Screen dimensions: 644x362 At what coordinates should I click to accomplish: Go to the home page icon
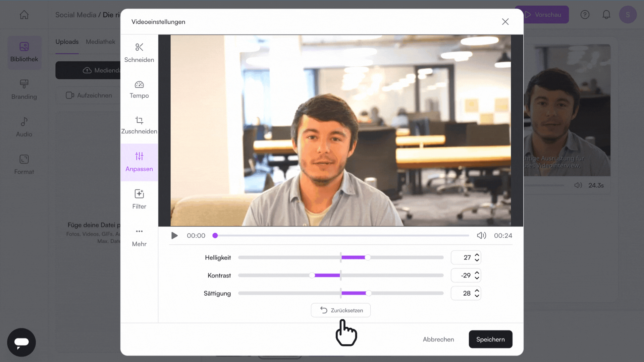tap(24, 15)
